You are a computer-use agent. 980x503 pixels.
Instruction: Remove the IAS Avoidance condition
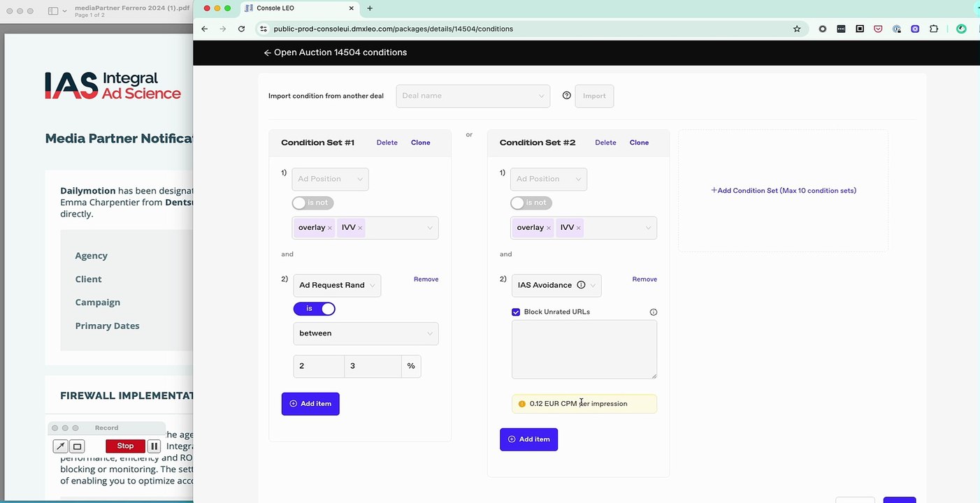[x=644, y=279]
